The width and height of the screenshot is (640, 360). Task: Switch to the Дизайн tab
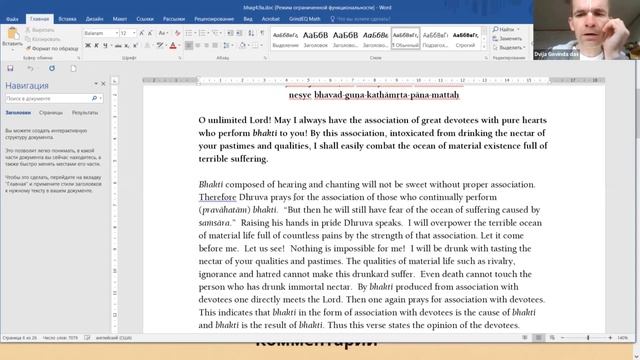pyautogui.click(x=94, y=19)
